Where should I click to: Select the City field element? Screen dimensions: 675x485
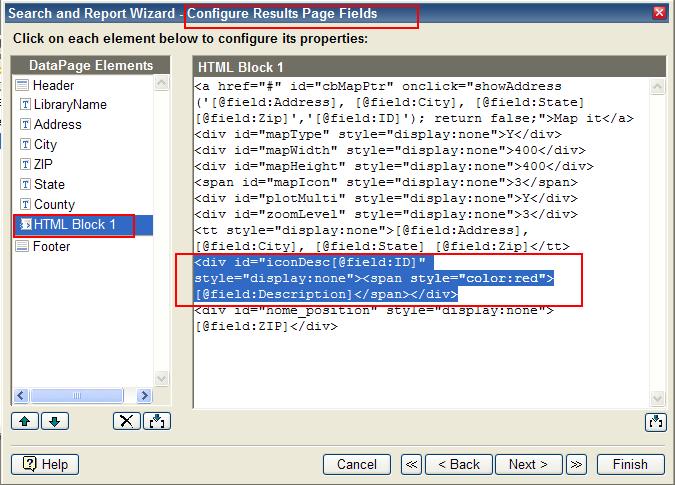45,145
